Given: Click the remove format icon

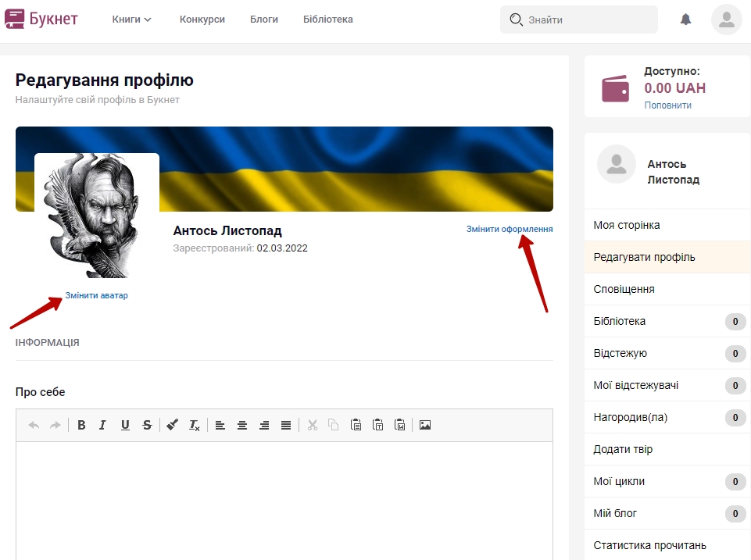Looking at the screenshot, I should tap(194, 425).
